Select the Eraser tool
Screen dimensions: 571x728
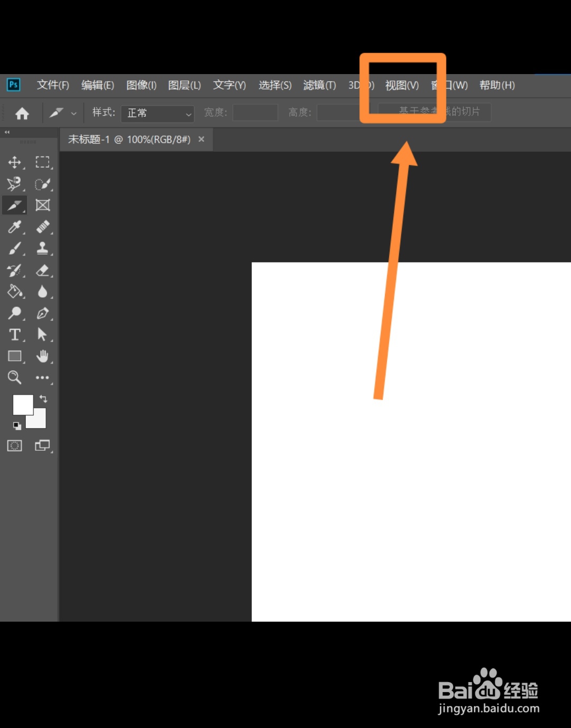(x=43, y=270)
